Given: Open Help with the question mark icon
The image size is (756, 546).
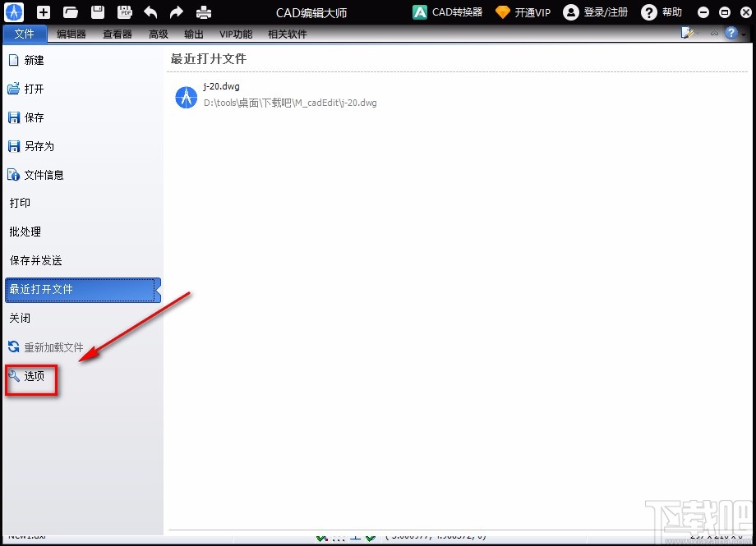Looking at the screenshot, I should (648, 11).
